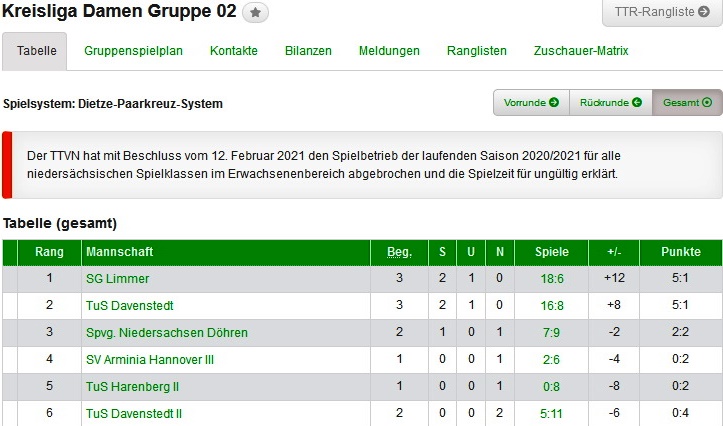
Task: Select the Tabelle tab
Action: coord(36,51)
